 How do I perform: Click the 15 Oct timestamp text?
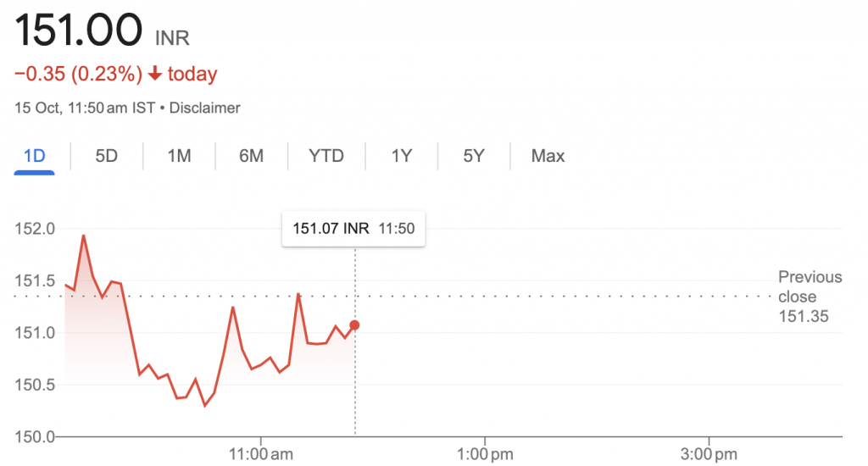coord(37,108)
